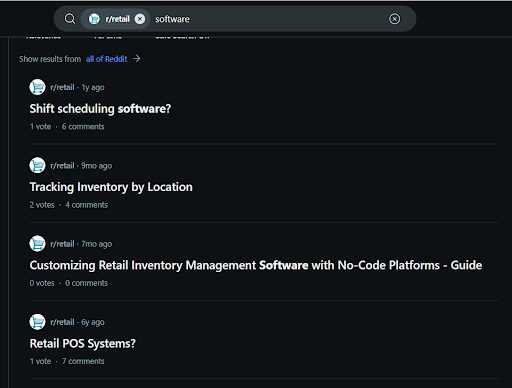Open r/retail link on the 7mo ago post

[x=62, y=244]
